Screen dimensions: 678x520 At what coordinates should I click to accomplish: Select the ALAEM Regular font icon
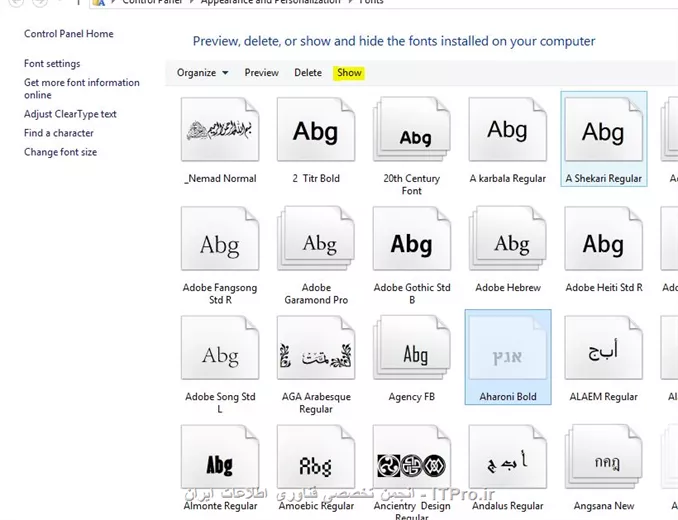point(604,348)
